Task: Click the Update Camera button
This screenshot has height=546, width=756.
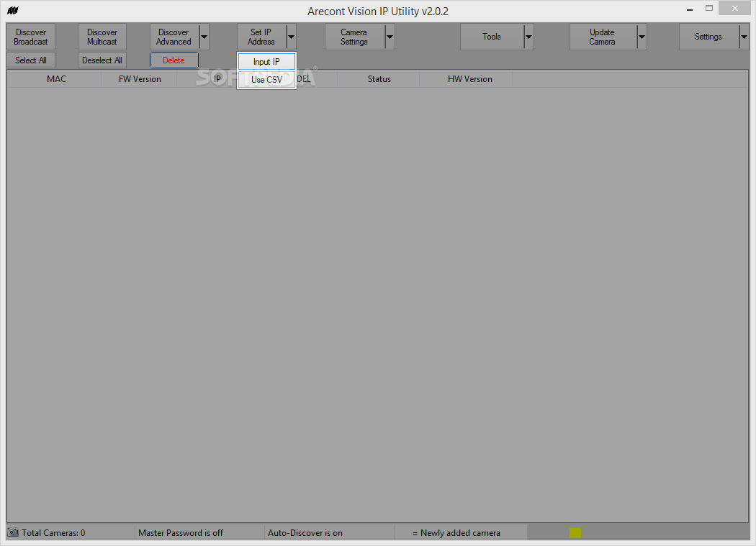Action: coord(603,37)
